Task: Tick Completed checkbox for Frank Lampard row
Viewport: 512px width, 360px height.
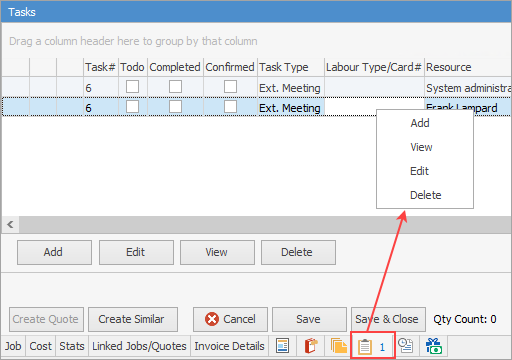Action: (x=175, y=107)
